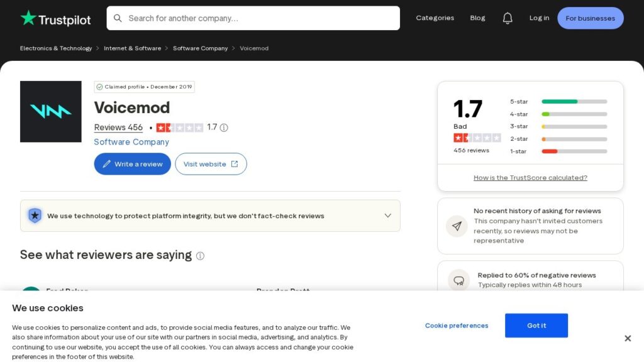
Task: Focus the company search field
Action: tap(253, 18)
